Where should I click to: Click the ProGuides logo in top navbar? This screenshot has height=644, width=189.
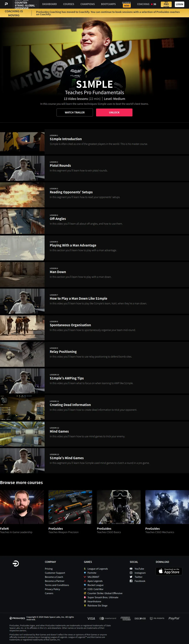pos(6,4)
